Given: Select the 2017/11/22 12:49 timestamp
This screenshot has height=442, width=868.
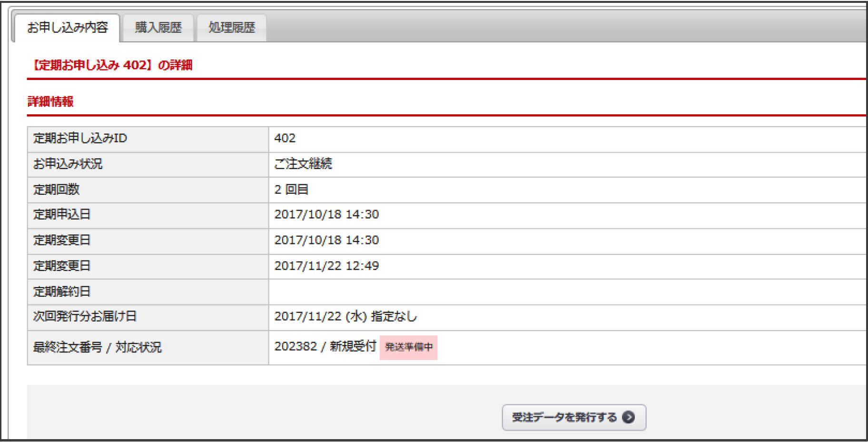Looking at the screenshot, I should (x=326, y=266).
